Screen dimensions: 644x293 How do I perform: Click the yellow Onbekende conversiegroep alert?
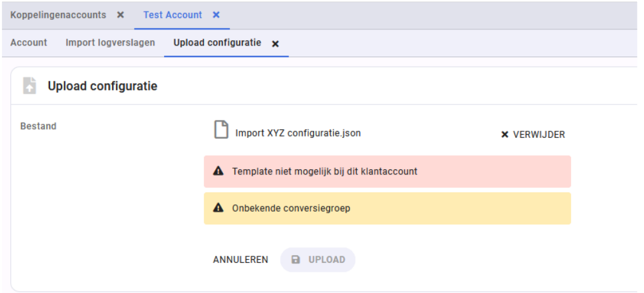(x=387, y=208)
